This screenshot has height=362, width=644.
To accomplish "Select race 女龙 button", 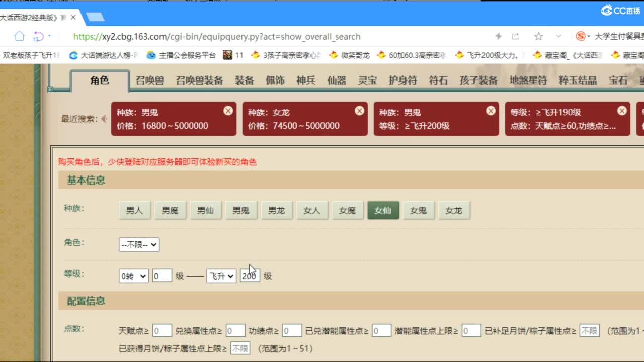I will click(x=454, y=211).
